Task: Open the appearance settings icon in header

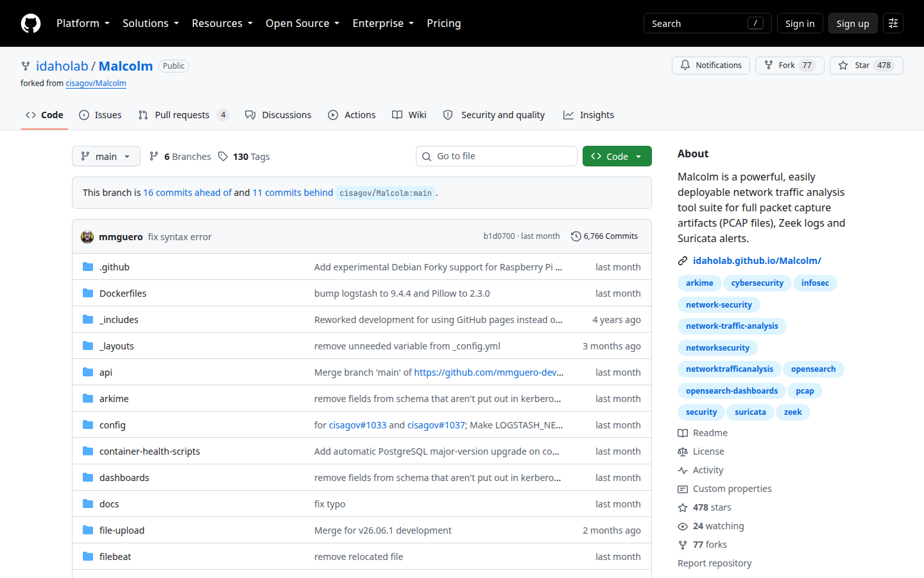Action: click(x=893, y=23)
